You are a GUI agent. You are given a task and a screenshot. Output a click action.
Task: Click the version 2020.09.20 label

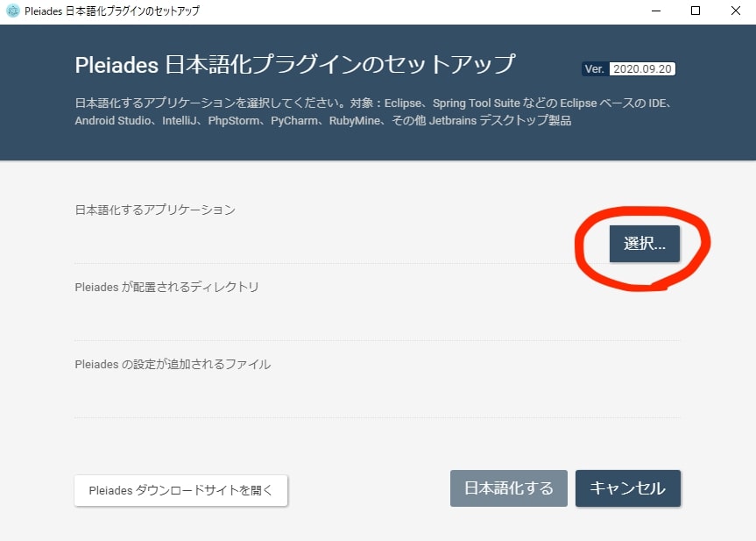pos(642,69)
